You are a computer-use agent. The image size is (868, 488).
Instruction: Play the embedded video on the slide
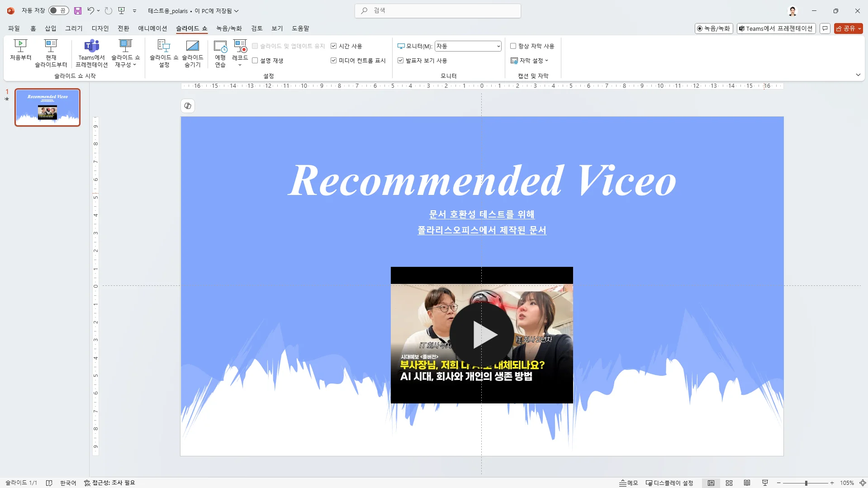[482, 335]
